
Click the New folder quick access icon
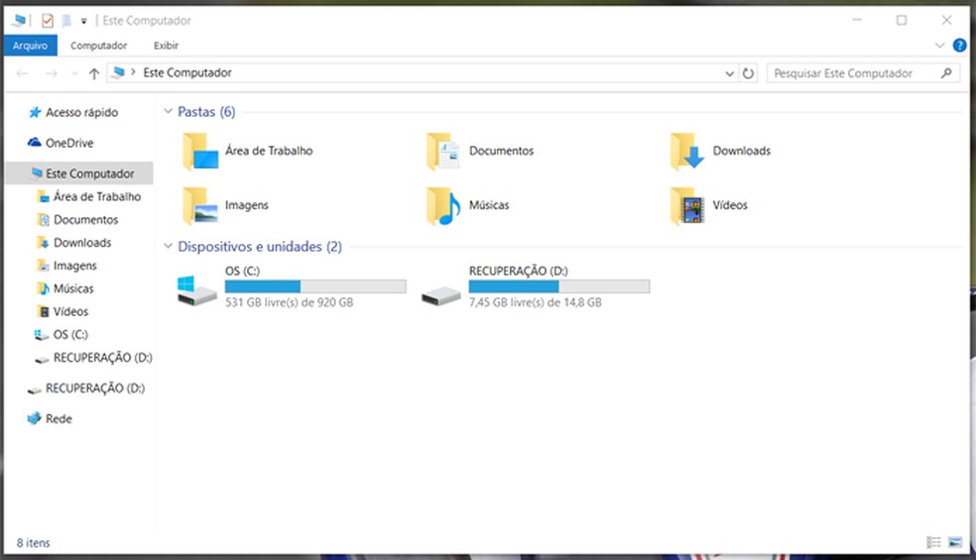point(66,21)
